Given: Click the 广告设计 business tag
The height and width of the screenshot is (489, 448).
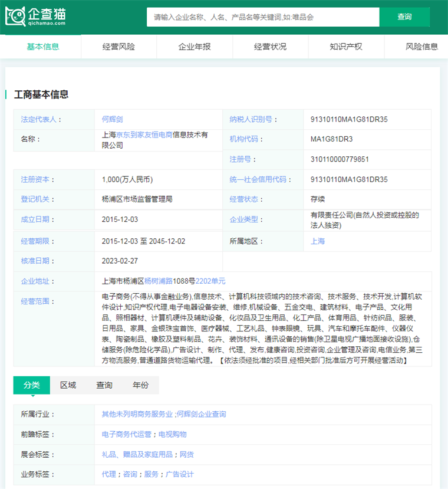Looking at the screenshot, I should pos(180,474).
